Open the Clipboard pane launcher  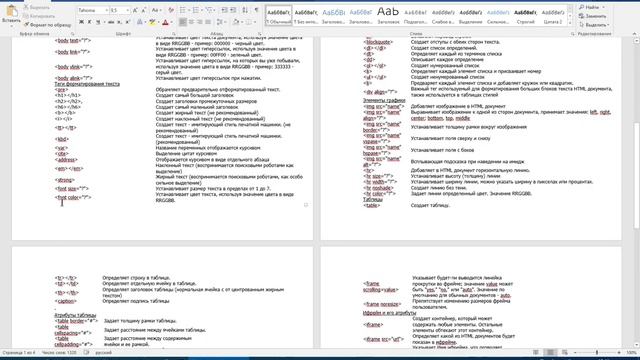(x=73, y=34)
